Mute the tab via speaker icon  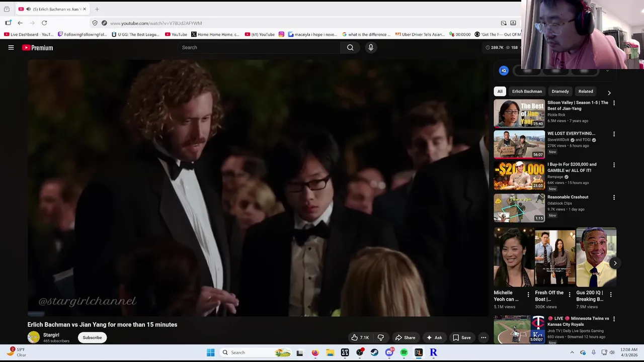click(x=28, y=9)
